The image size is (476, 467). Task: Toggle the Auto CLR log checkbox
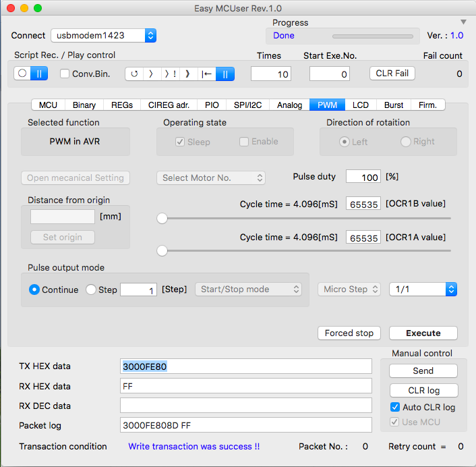pos(395,407)
